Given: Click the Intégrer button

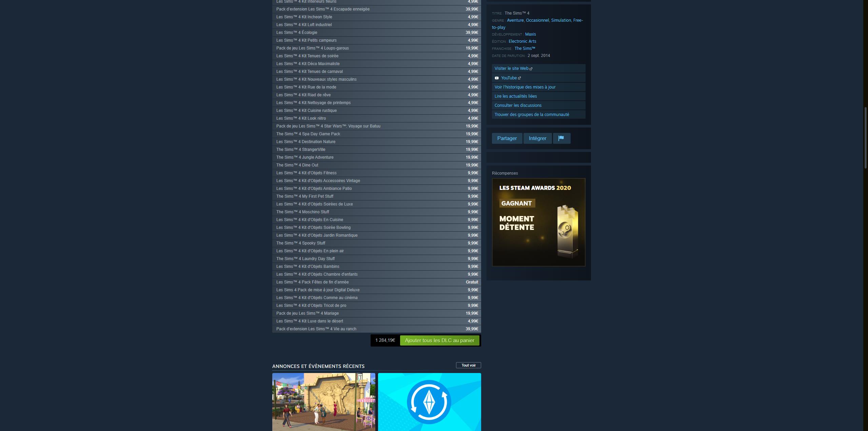Looking at the screenshot, I should [537, 138].
